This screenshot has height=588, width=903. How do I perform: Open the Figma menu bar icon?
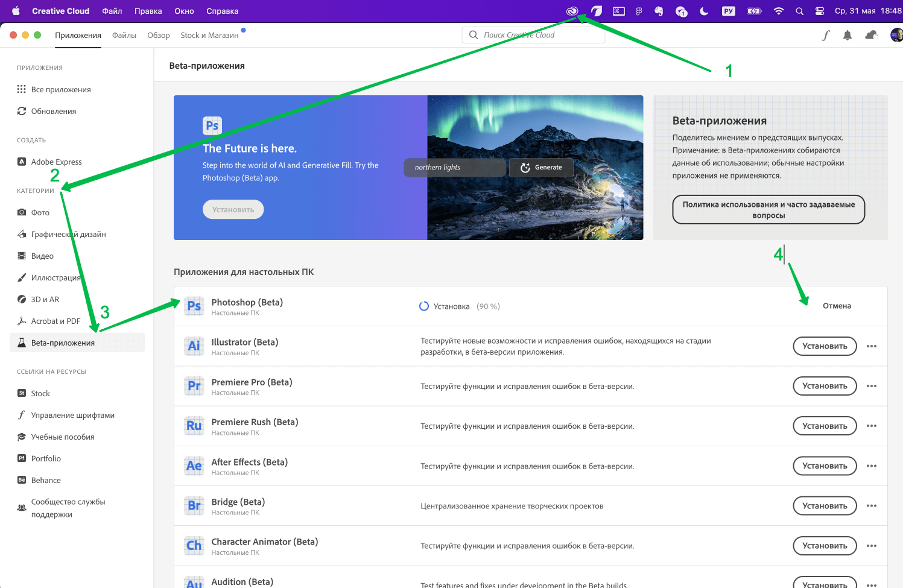pyautogui.click(x=639, y=11)
